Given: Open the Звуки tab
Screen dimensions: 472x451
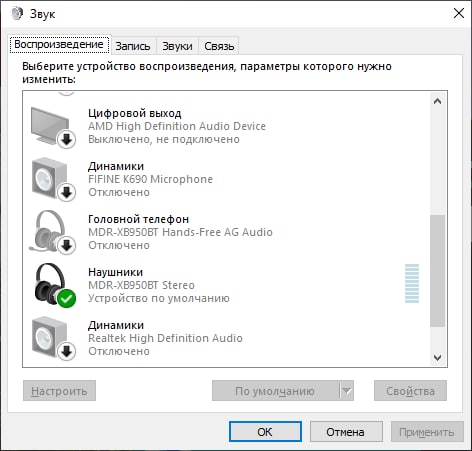Looking at the screenshot, I should coord(177,46).
